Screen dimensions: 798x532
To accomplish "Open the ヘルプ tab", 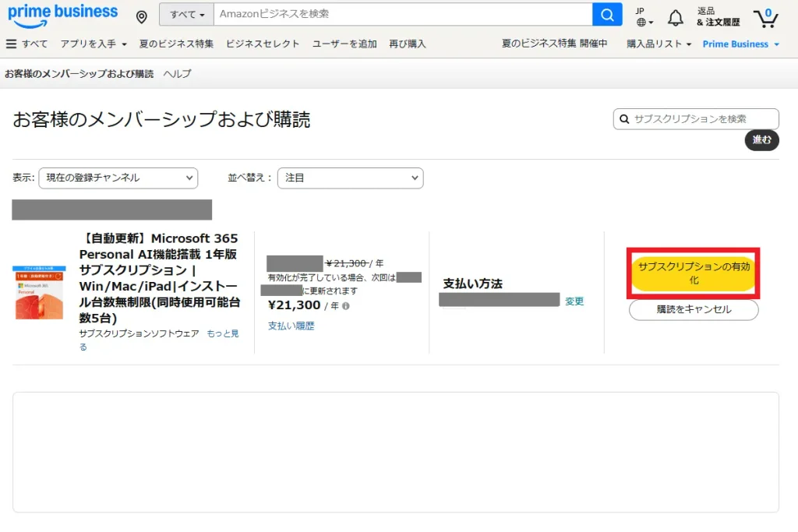I will coord(177,74).
